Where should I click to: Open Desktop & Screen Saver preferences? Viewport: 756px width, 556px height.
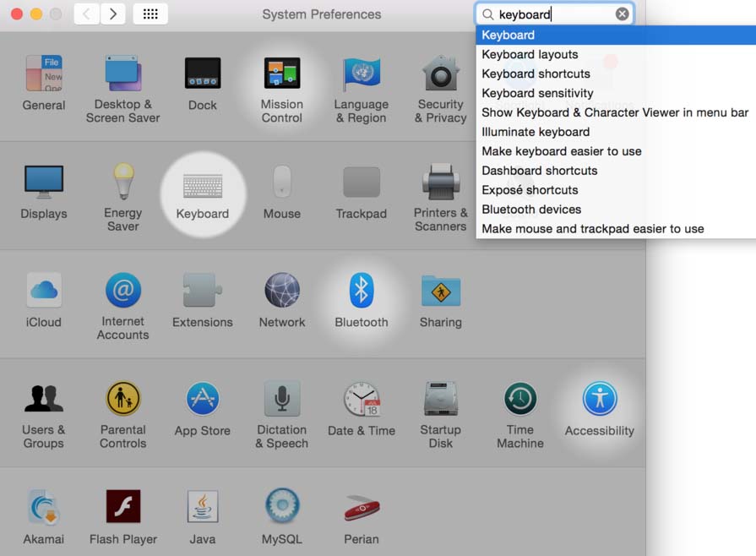[123, 89]
